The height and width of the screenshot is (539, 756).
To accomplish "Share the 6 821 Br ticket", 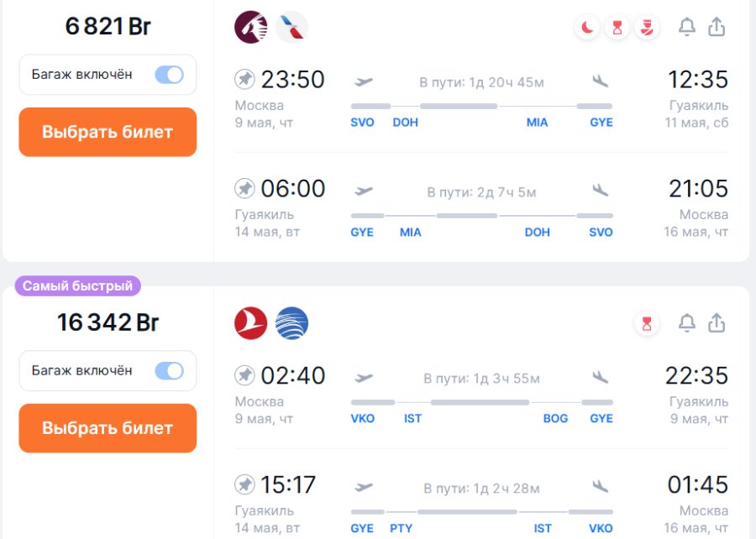I will 717,27.
